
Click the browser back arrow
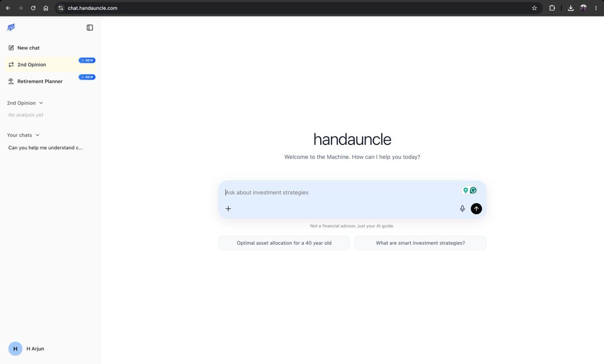[x=8, y=8]
